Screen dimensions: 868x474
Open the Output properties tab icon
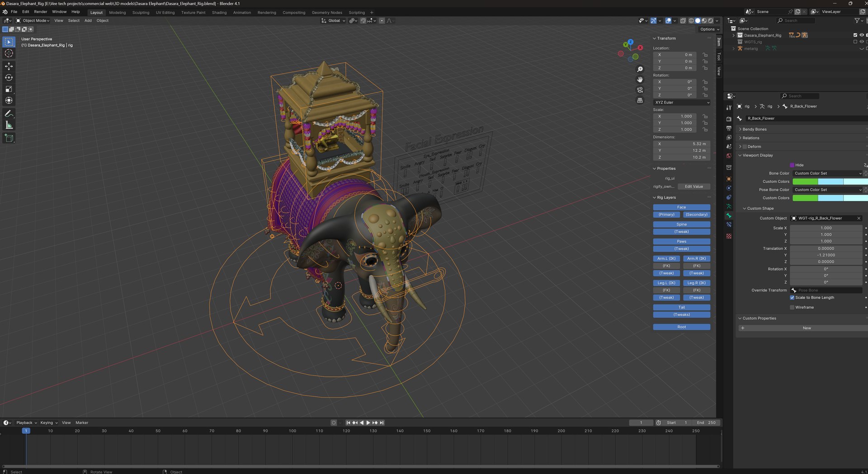click(x=729, y=128)
